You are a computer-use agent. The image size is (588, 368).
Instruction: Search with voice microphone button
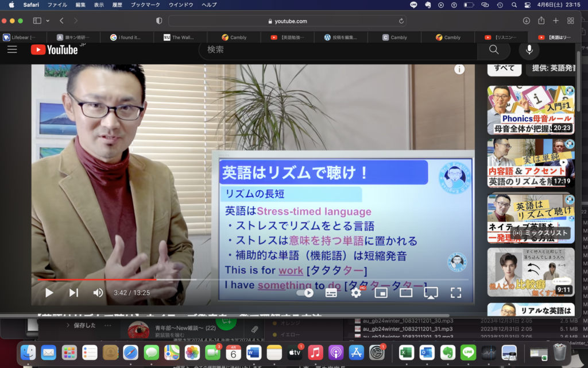pos(529,50)
